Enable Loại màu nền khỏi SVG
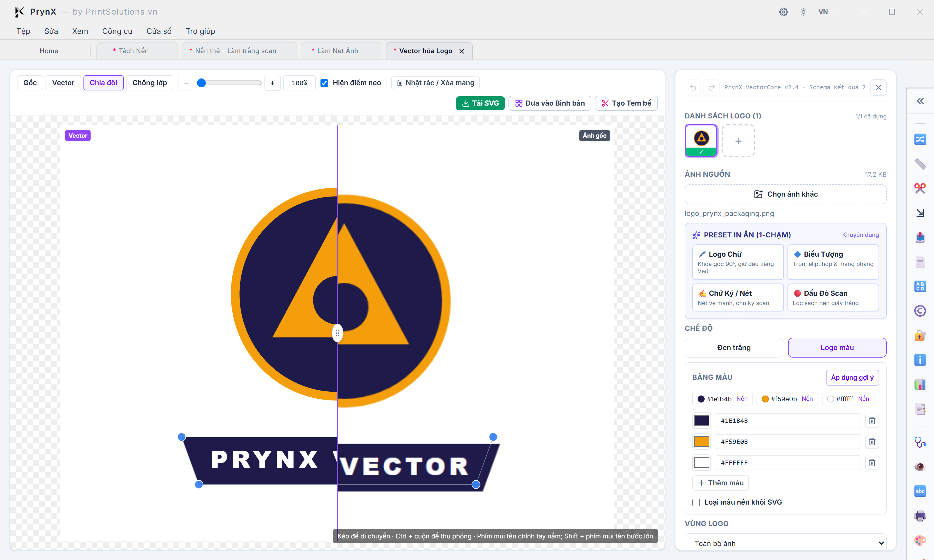934x560 pixels. coord(696,502)
